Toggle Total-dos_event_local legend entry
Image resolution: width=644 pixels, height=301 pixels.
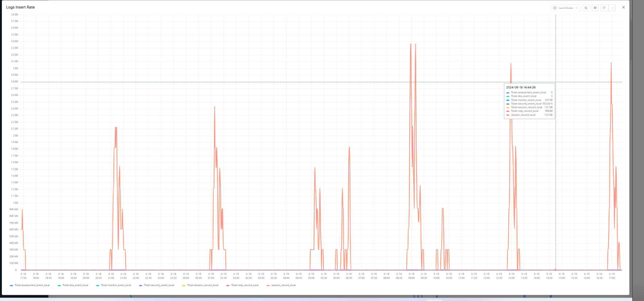(75, 285)
